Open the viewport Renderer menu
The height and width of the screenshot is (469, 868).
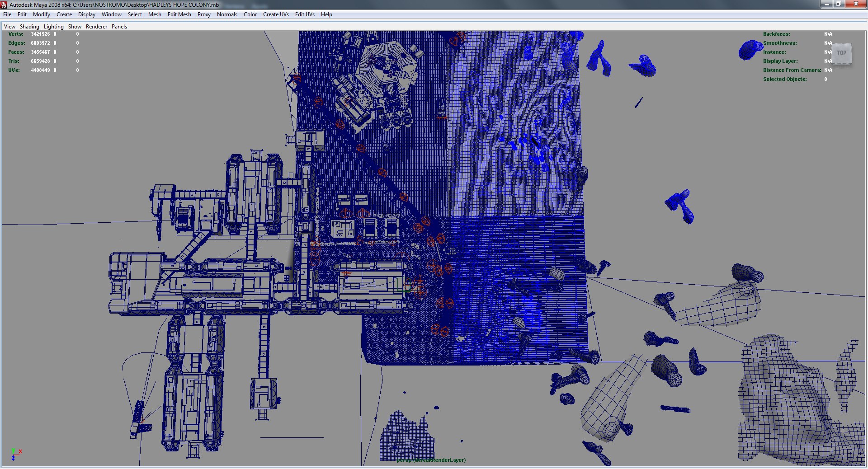[x=97, y=27]
